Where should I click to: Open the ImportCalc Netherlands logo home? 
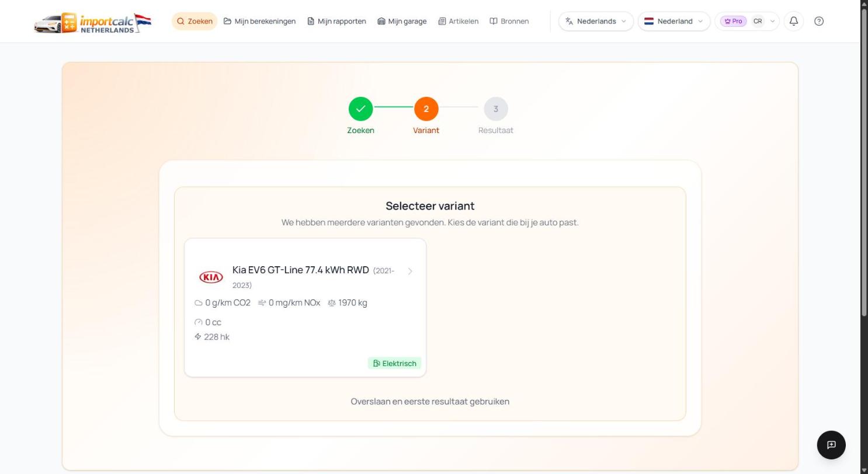click(92, 22)
